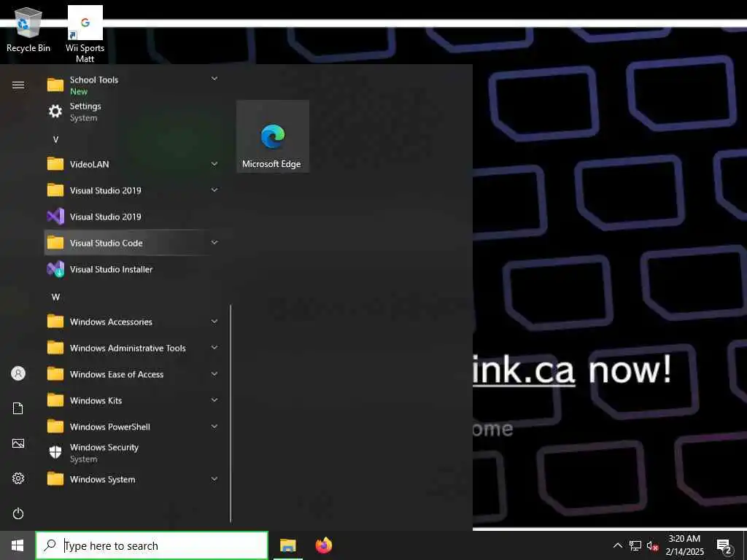747x560 pixels.
Task: Open File Explorer from the taskbar
Action: (287, 545)
